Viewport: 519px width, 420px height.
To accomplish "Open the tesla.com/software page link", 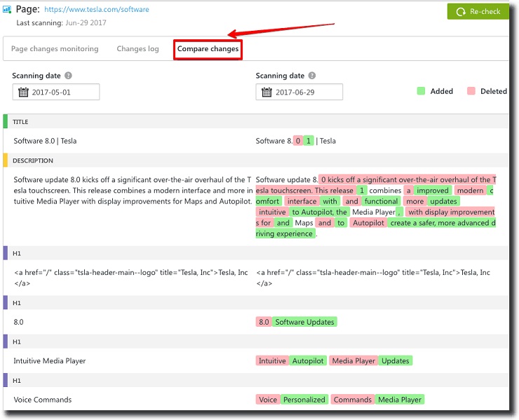I will click(x=97, y=10).
